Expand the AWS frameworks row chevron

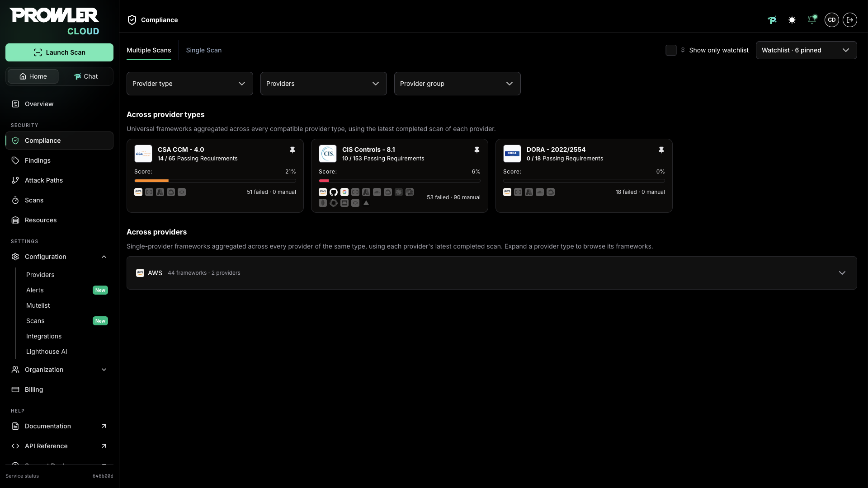[842, 273]
